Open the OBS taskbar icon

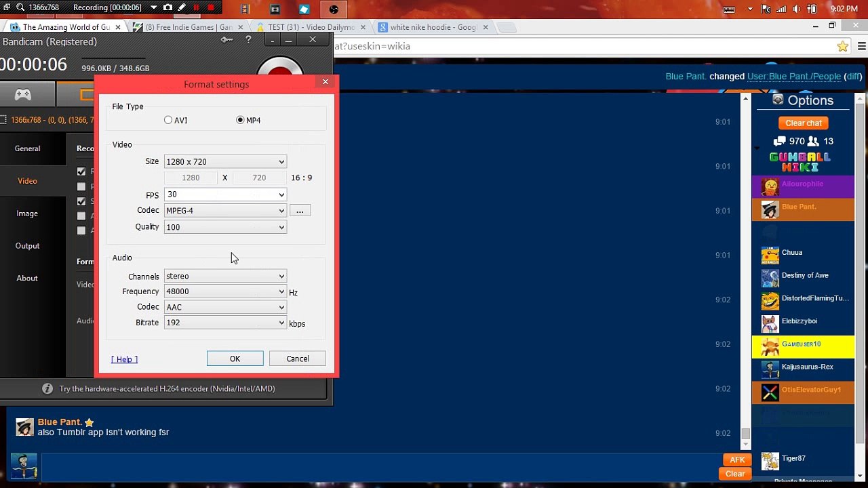334,9
